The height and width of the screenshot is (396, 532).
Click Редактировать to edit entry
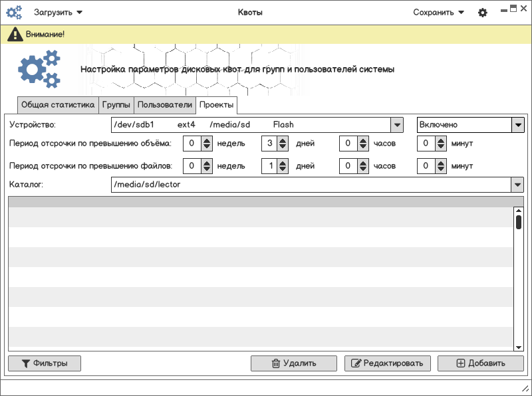pos(388,363)
